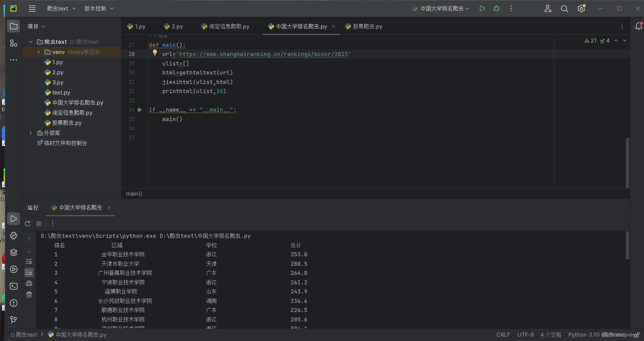The height and width of the screenshot is (341, 644).
Task: Show more tool windows ellipsis in left bar
Action: coord(14,60)
